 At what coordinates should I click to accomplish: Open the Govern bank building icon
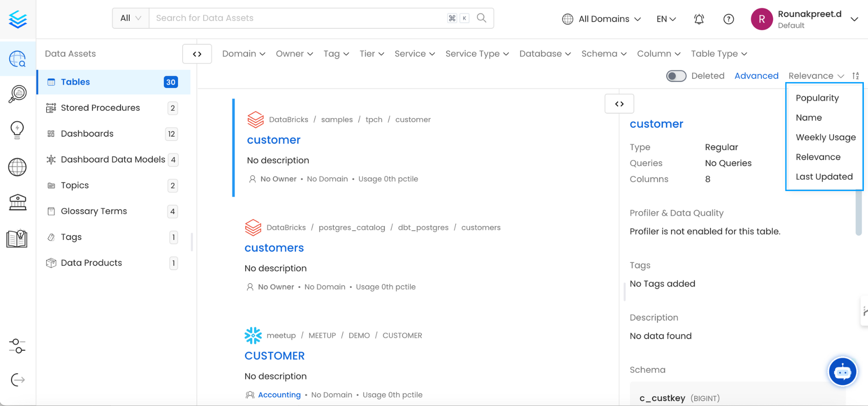18,202
